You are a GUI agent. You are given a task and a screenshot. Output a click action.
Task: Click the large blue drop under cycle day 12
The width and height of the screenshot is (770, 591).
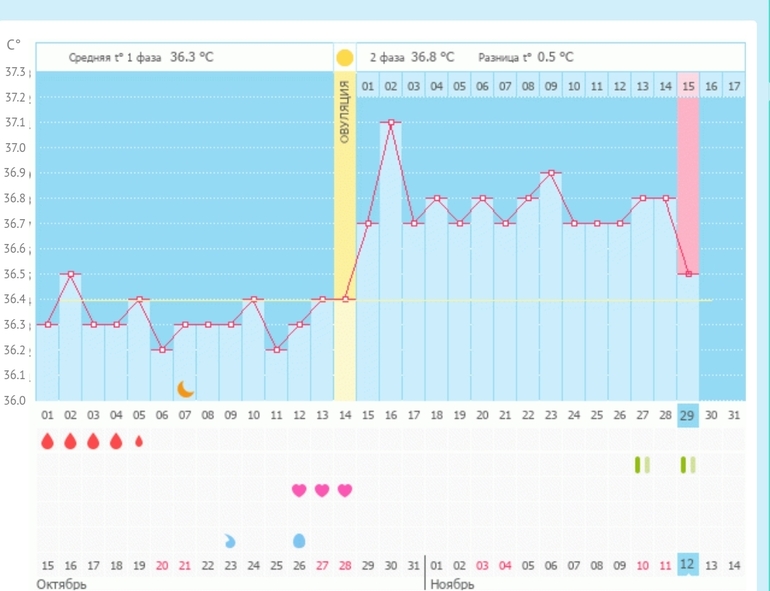click(299, 540)
